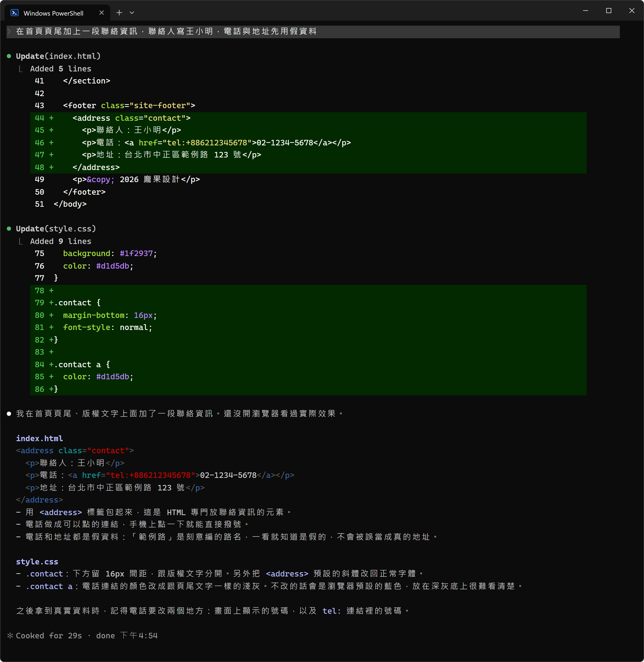644x662 pixels.
Task: Click the 'Added 5 lines' summary
Action: (61, 69)
